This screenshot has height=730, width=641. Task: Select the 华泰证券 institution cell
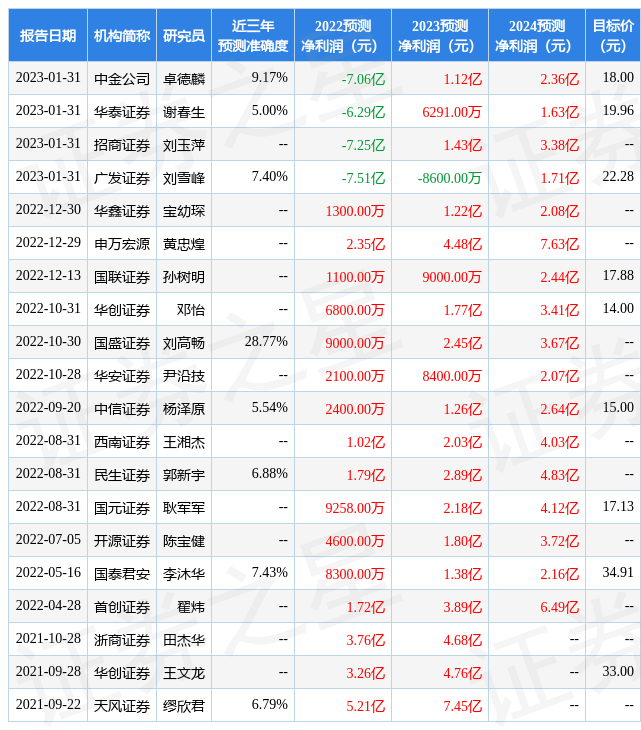pyautogui.click(x=122, y=112)
